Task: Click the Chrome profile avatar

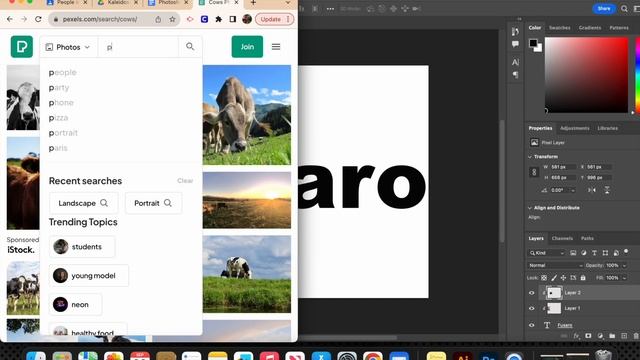Action: click(247, 19)
